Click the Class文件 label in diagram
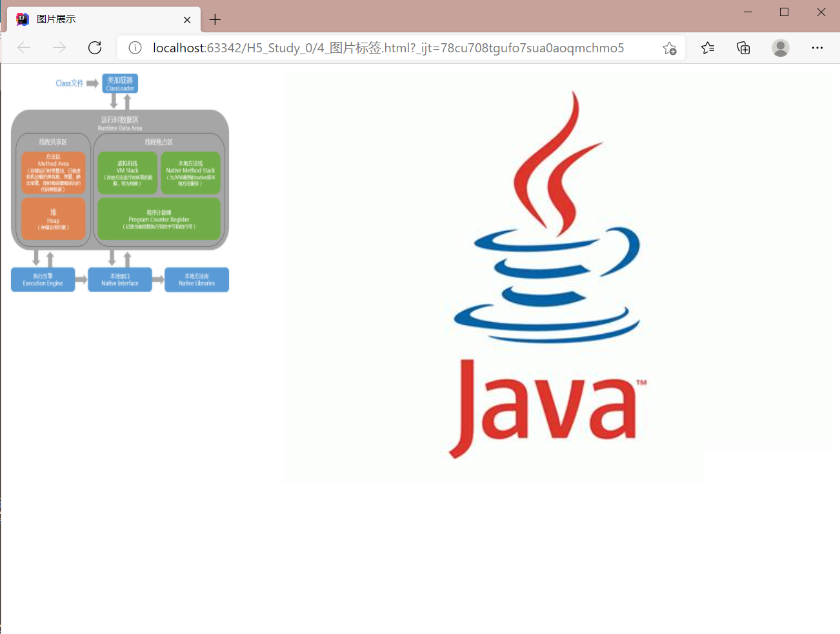840x634 pixels. coord(70,83)
